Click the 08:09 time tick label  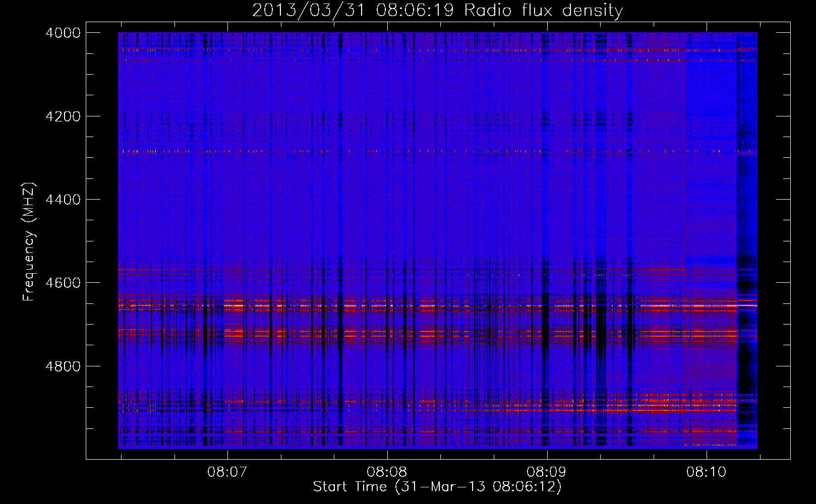point(547,472)
